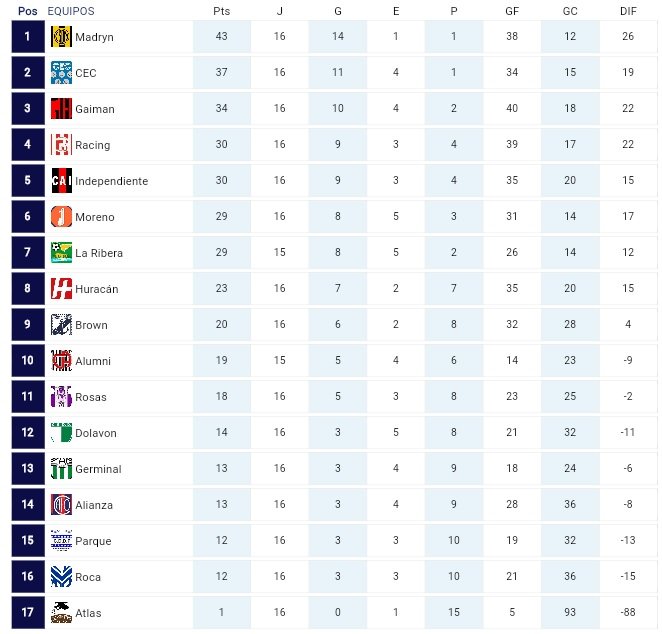
Task: Sort table by Pts column header
Action: 222,11
